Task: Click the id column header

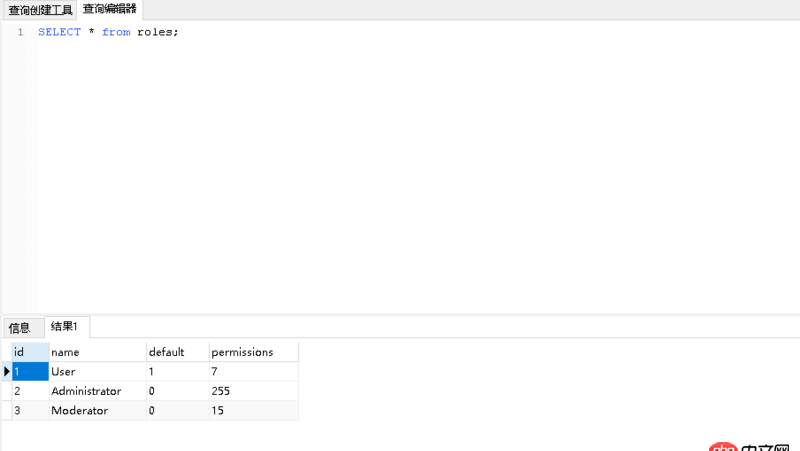Action: coord(30,352)
